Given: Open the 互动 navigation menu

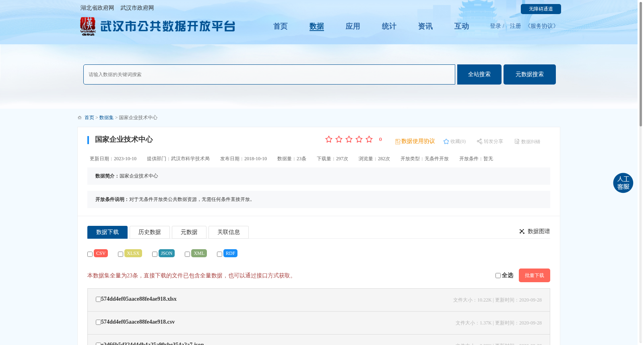Looking at the screenshot, I should [x=462, y=26].
